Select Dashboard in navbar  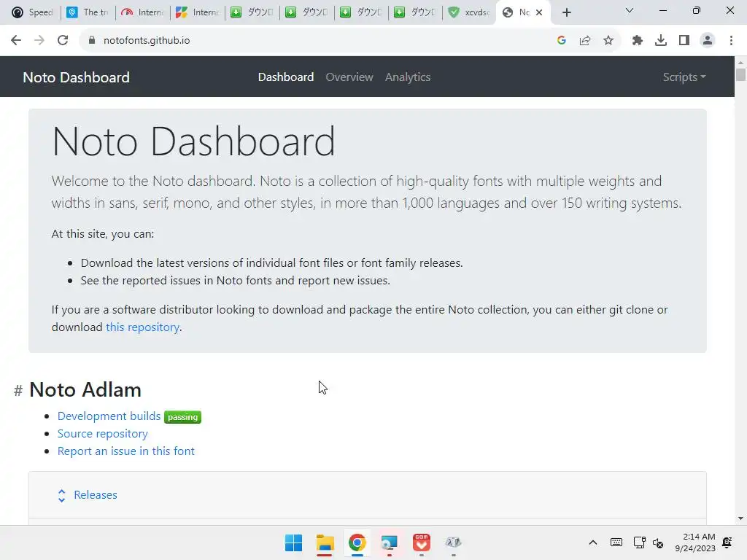286,77
